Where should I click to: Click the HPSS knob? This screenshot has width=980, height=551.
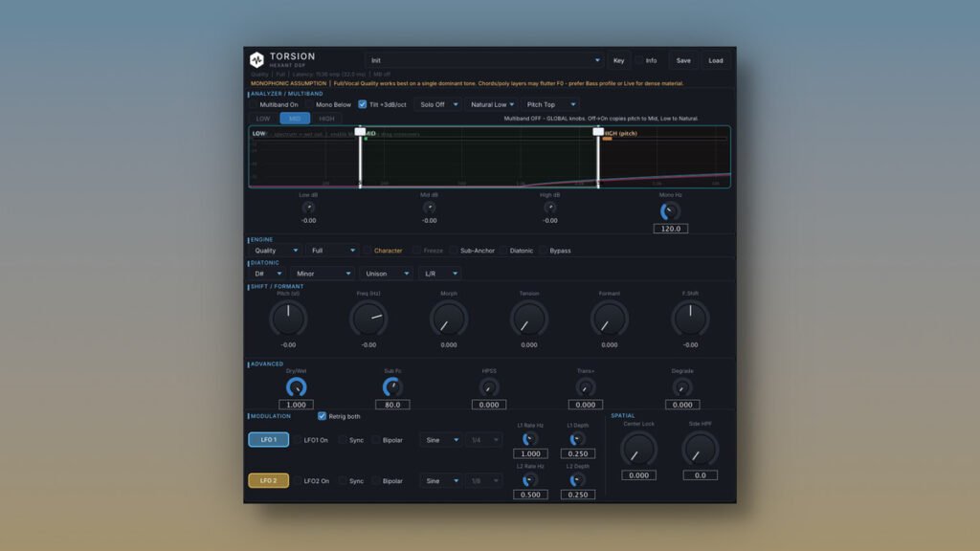tap(489, 388)
